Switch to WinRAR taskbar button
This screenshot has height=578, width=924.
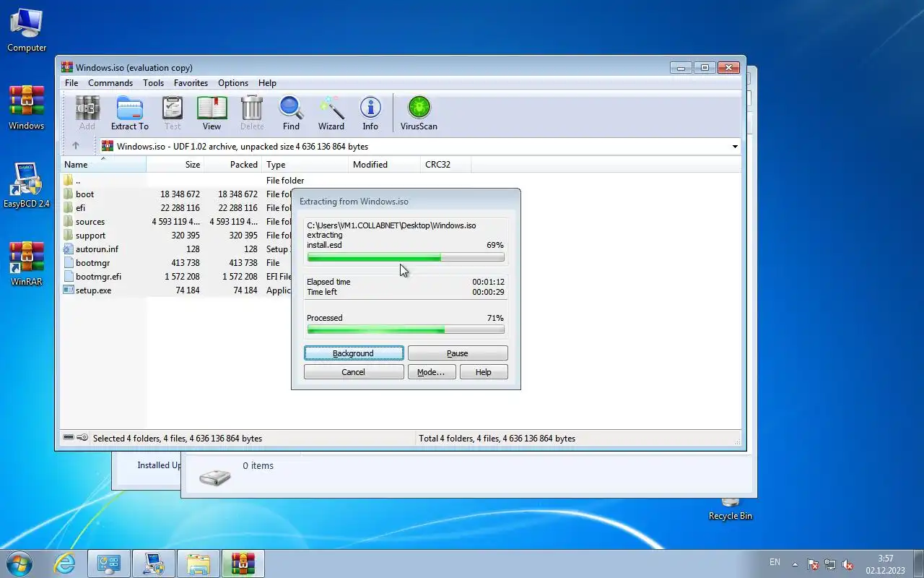[x=243, y=564]
